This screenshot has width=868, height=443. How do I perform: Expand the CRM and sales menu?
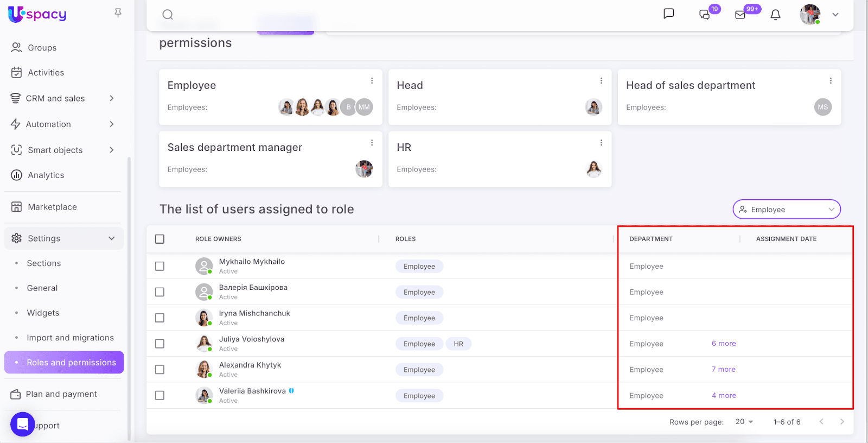[x=63, y=98]
